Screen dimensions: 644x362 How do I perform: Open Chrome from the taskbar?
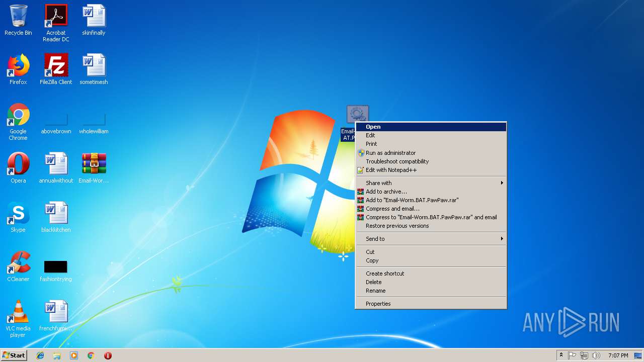pyautogui.click(x=91, y=355)
